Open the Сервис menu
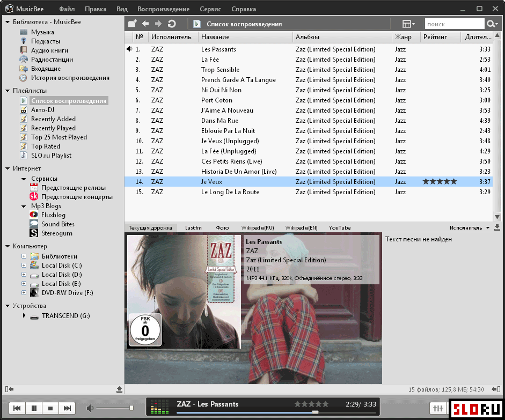The height and width of the screenshot is (420, 505). 210,9
